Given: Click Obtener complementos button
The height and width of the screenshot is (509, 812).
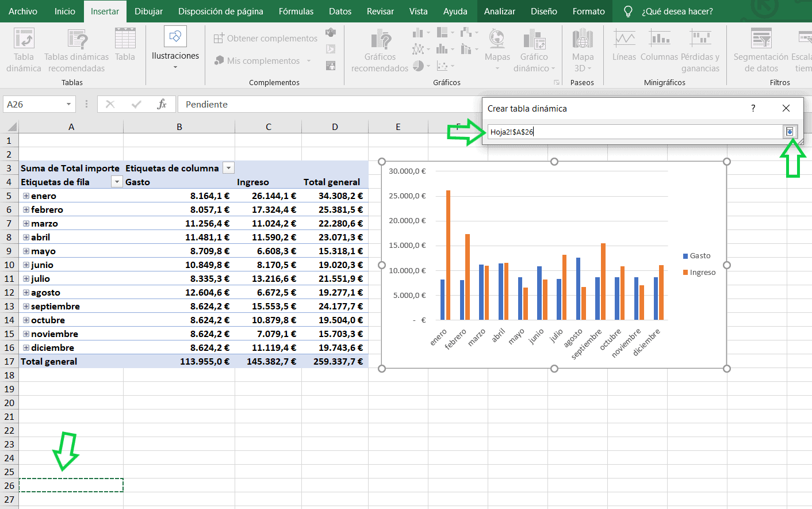Looking at the screenshot, I should pos(265,39).
